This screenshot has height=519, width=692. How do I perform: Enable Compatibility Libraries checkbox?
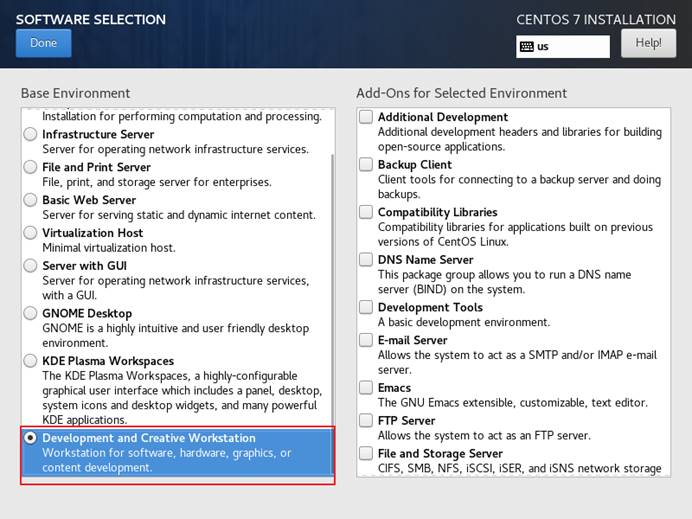(x=366, y=212)
